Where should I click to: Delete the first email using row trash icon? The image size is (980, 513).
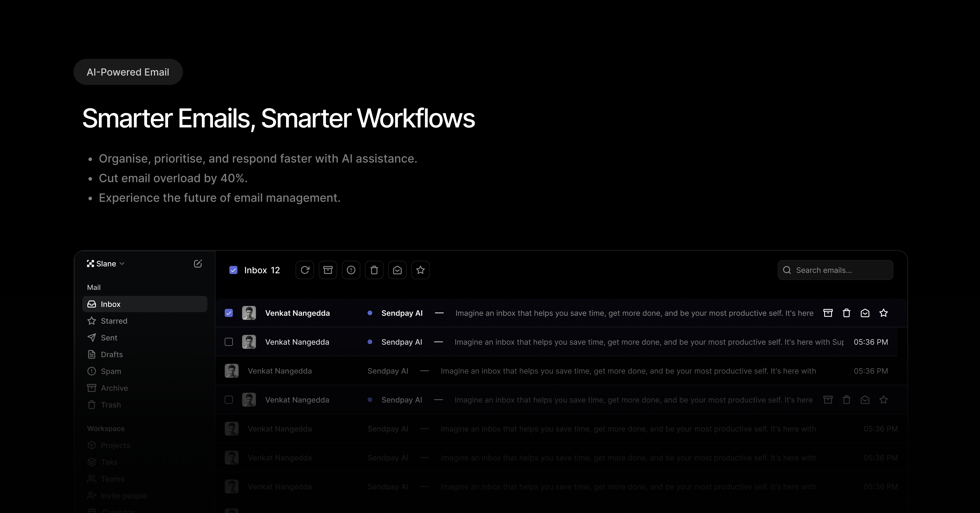(x=846, y=313)
